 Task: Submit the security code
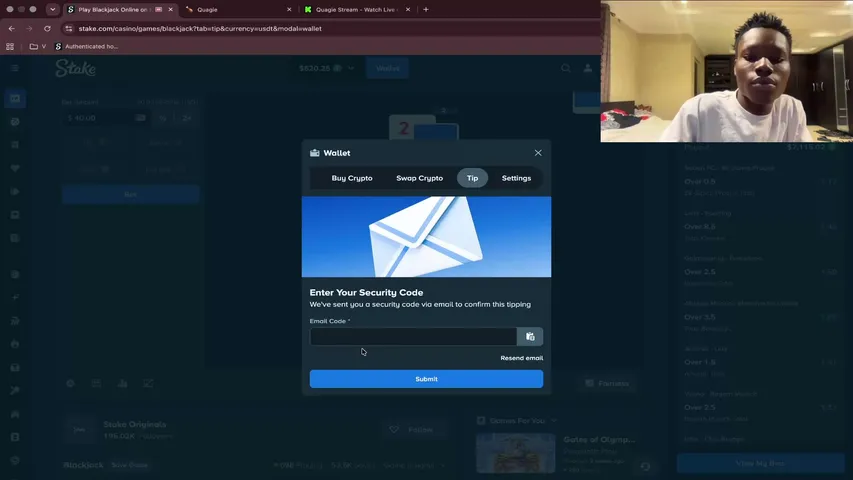click(426, 379)
